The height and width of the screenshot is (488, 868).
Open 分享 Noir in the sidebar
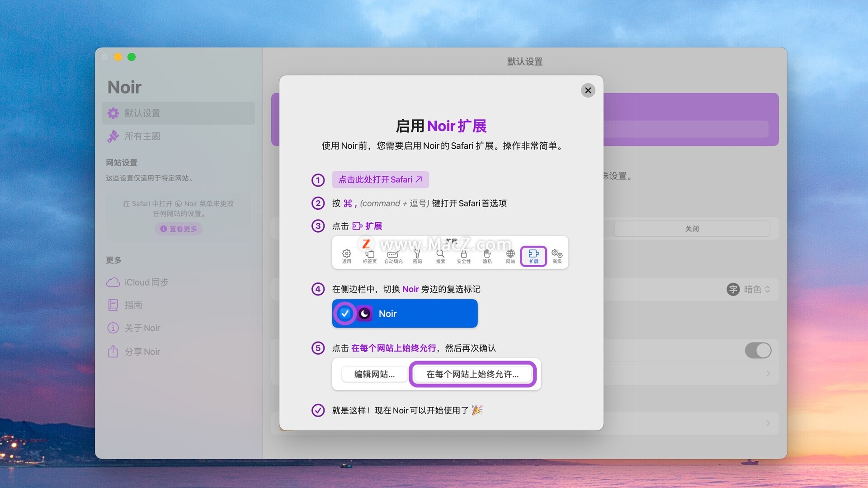point(179,352)
